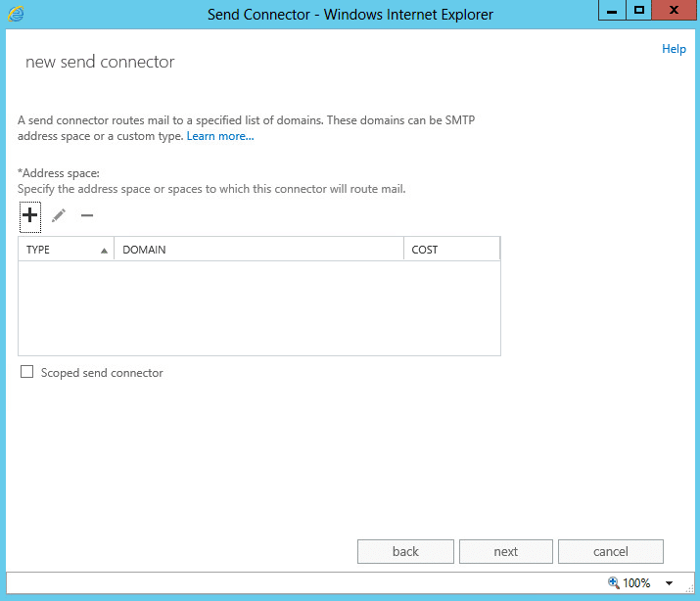
Task: Close the Send Connector window
Action: point(675,12)
